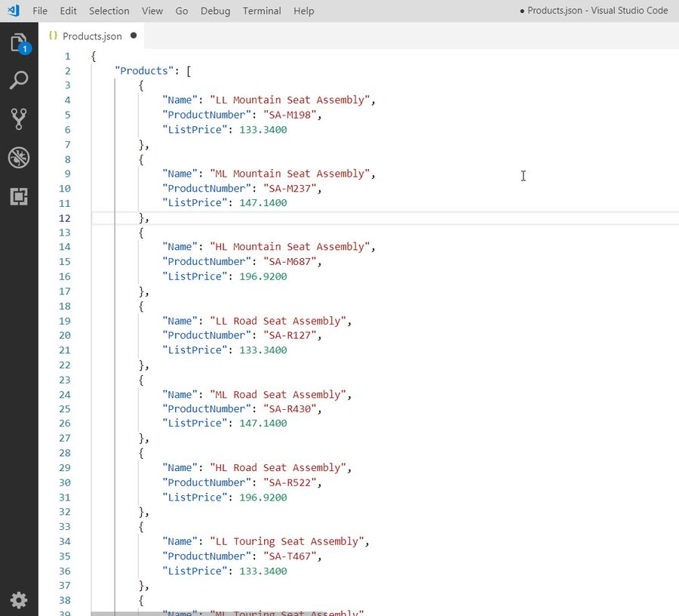
Task: Open the Selection menu
Action: pos(109,11)
